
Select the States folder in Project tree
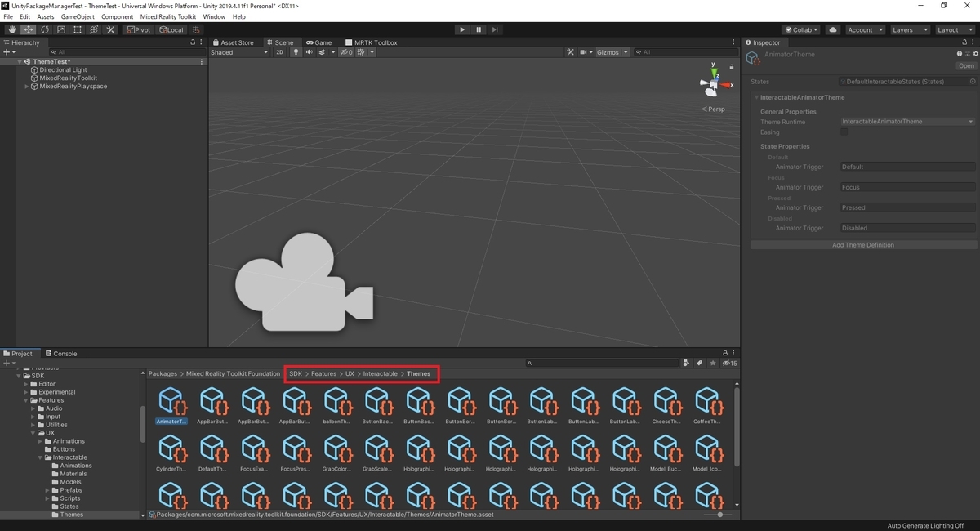coord(69,506)
